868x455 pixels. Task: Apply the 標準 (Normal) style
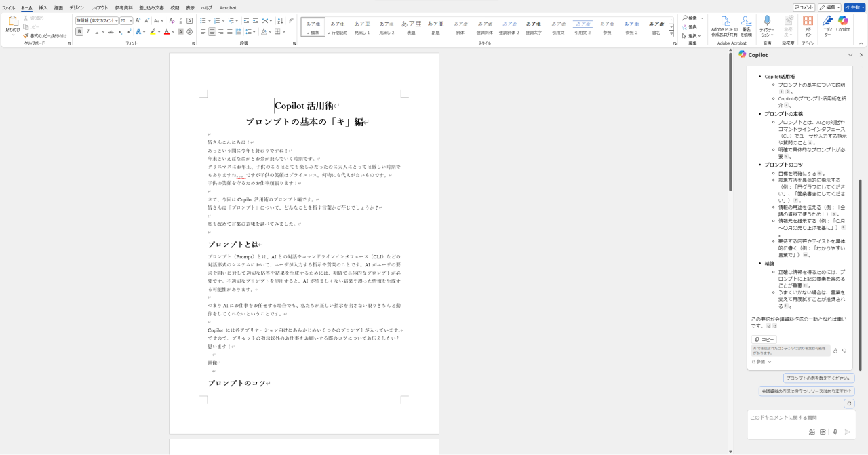tap(313, 27)
